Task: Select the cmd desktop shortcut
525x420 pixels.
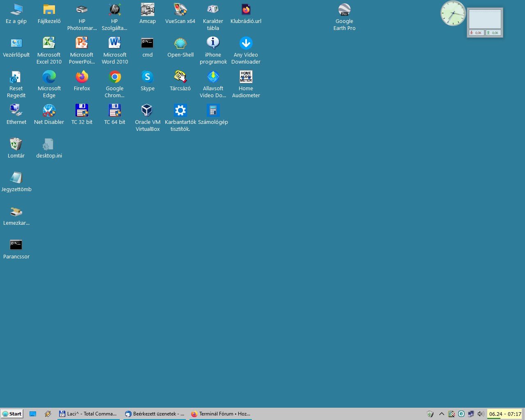Action: point(148,47)
